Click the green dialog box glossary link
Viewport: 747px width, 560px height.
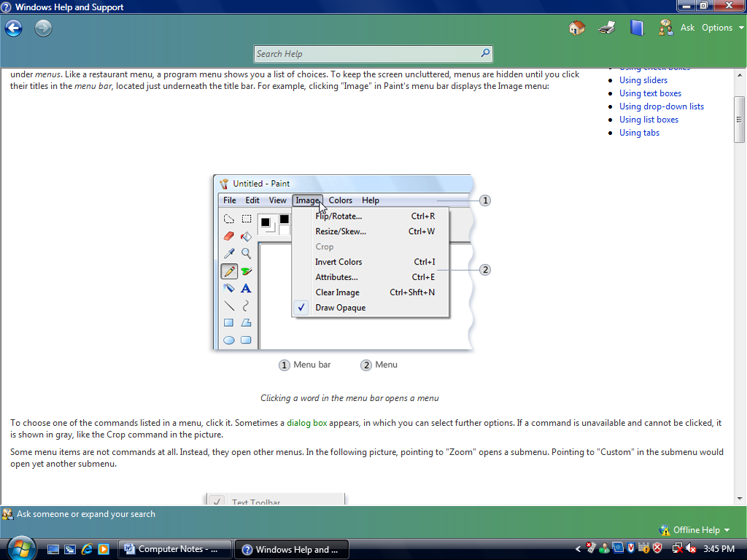pyautogui.click(x=307, y=423)
